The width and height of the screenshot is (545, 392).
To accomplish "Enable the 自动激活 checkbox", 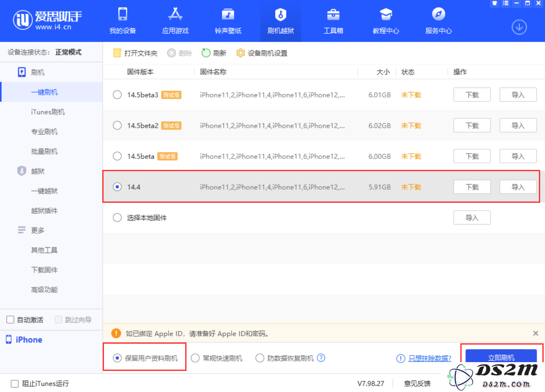I will (x=11, y=320).
